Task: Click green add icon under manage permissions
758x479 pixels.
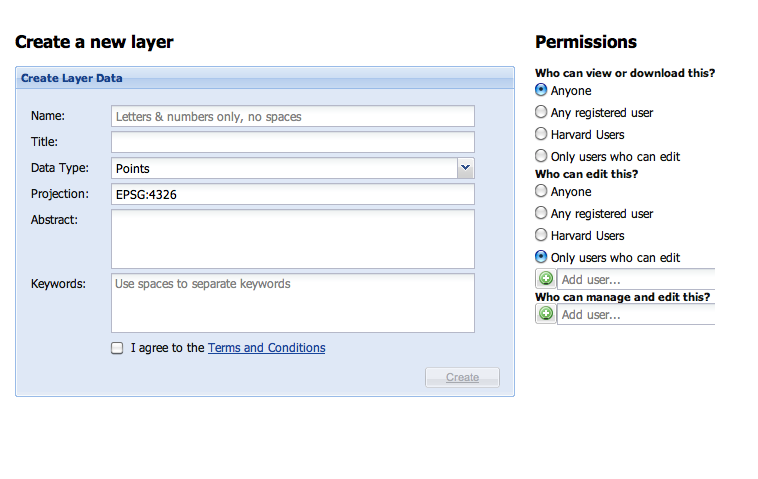Action: [546, 314]
